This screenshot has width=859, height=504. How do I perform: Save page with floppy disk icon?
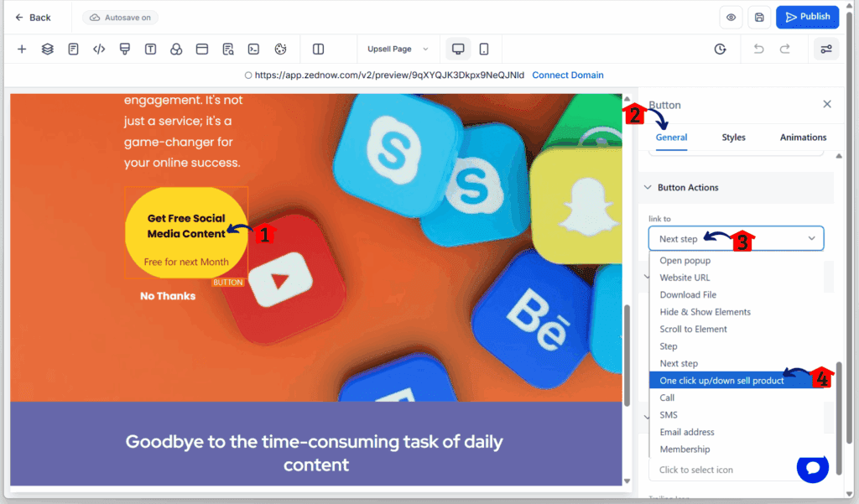tap(759, 18)
